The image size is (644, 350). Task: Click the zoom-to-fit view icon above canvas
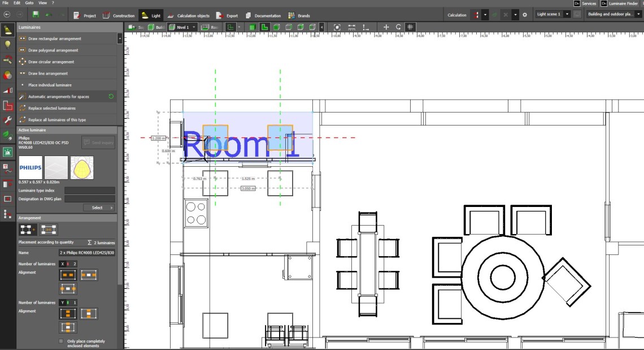tap(337, 27)
